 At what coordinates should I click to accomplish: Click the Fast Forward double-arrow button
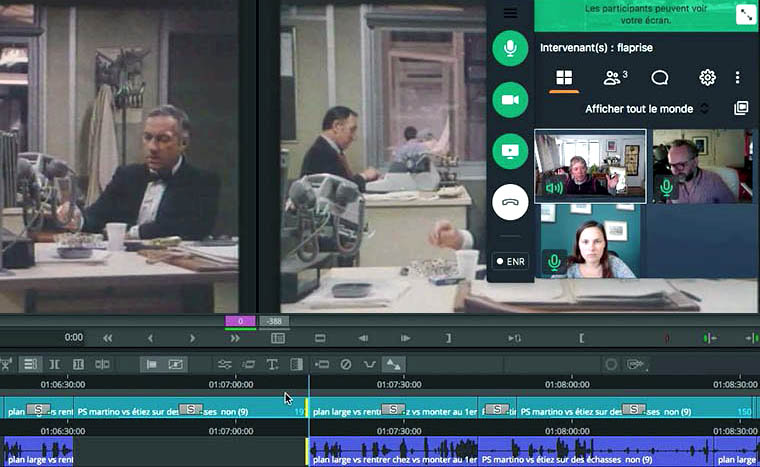pos(235,338)
